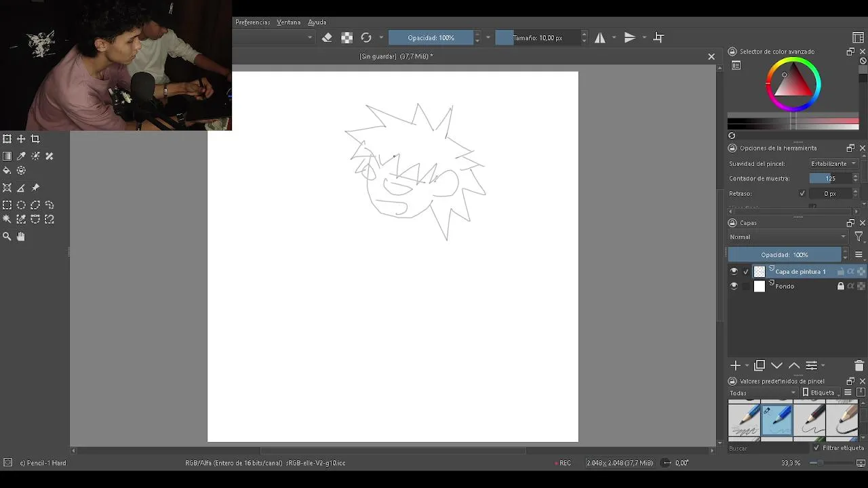Select the Pan hand tool
The height and width of the screenshot is (488, 868).
[21, 237]
